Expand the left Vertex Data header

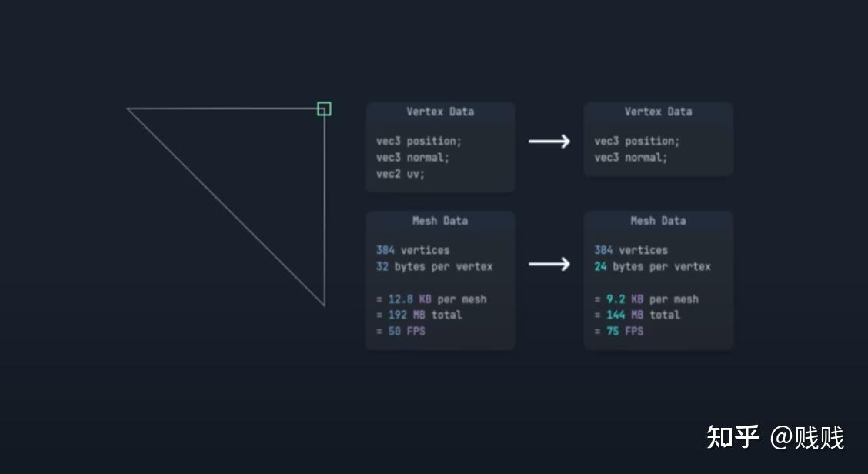pos(439,112)
